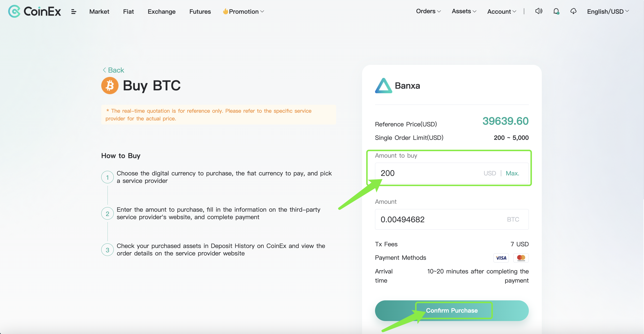This screenshot has height=334, width=644.
Task: Open the English/USD language selector
Action: coord(608,12)
